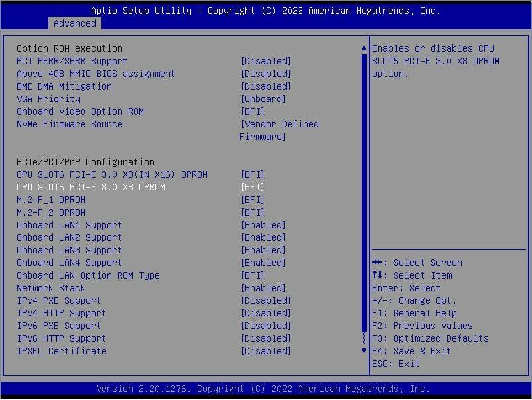The height and width of the screenshot is (400, 532).
Task: Toggle IPv4 HTTP Support [Disabled] value
Action: [265, 313]
